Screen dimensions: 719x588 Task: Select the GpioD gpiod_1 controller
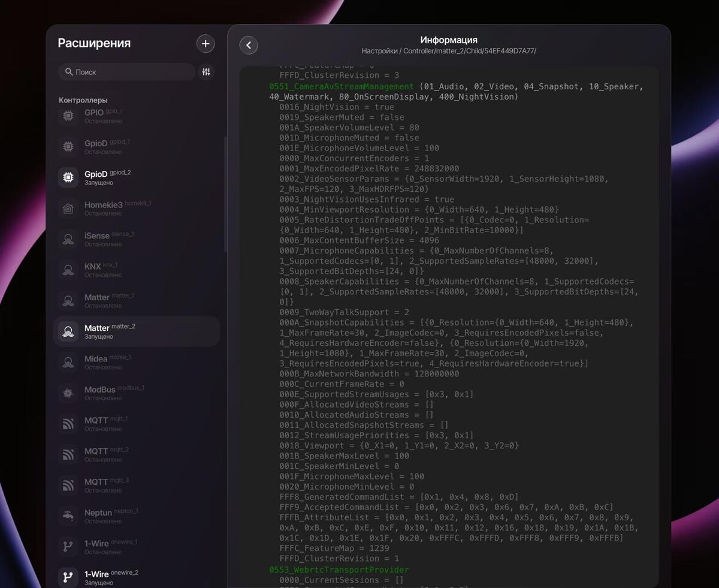pyautogui.click(x=137, y=146)
